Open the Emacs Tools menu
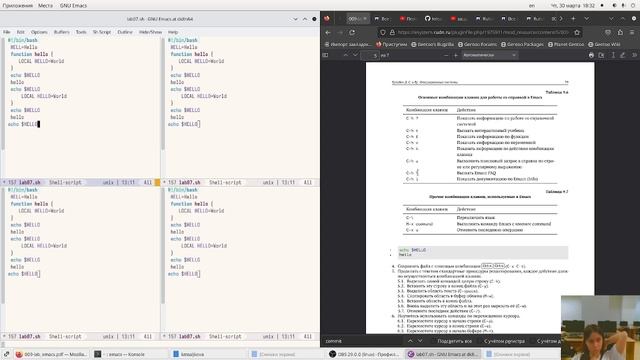This screenshot has width=640, height=360. [81, 32]
